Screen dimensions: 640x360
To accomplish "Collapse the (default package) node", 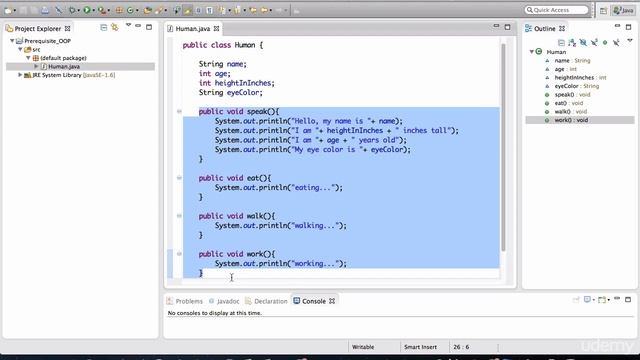I will coord(28,58).
